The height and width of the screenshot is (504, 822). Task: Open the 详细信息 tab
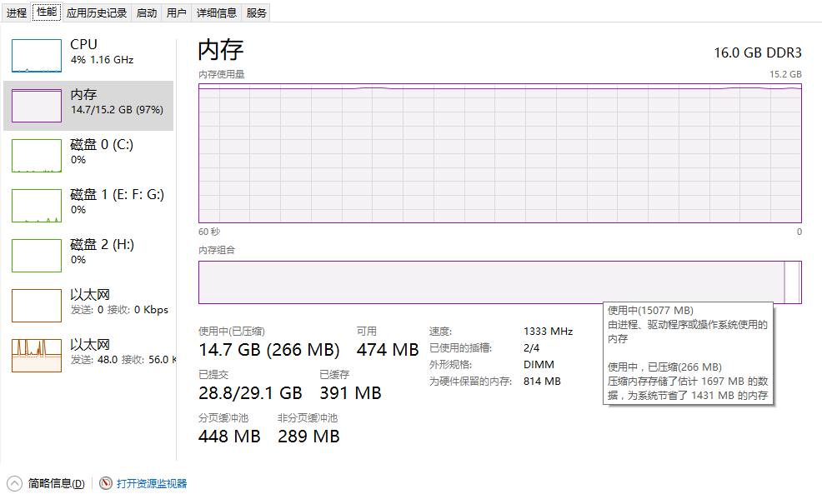tap(217, 12)
